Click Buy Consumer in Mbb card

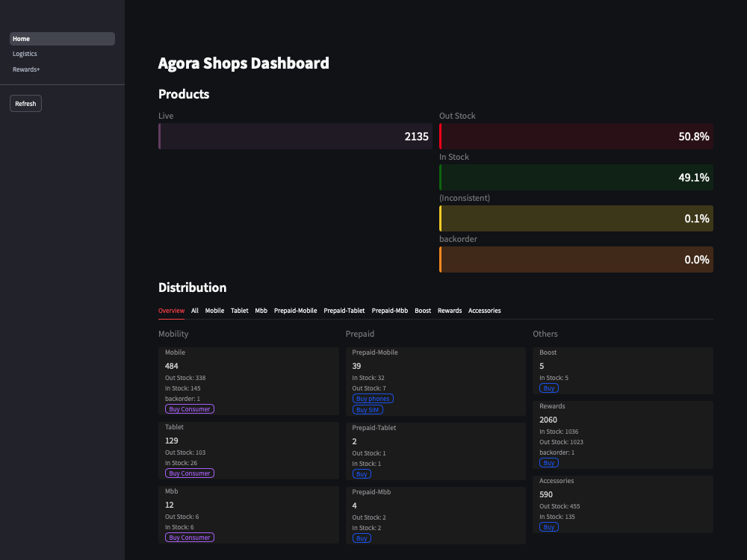pyautogui.click(x=190, y=538)
